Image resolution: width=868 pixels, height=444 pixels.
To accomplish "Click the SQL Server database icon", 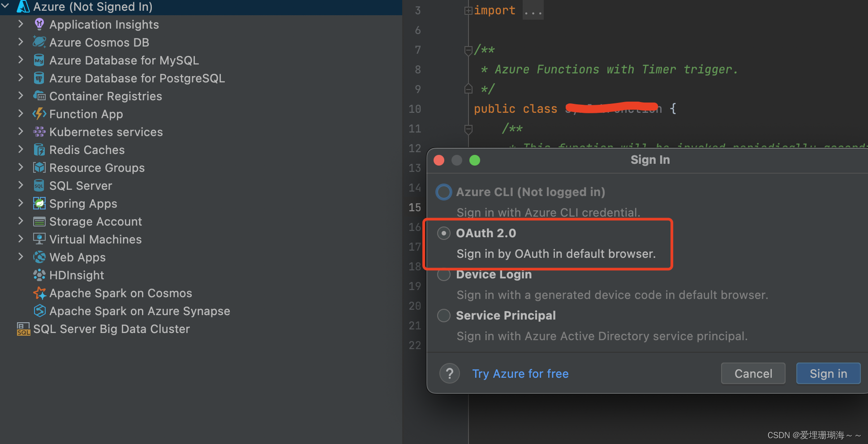I will [39, 185].
